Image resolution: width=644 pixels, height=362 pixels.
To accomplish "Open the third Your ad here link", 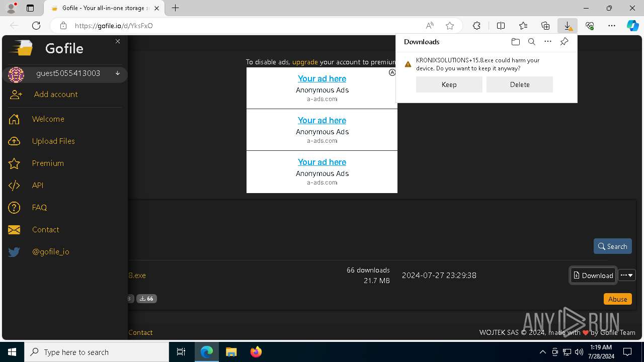I will (x=322, y=162).
